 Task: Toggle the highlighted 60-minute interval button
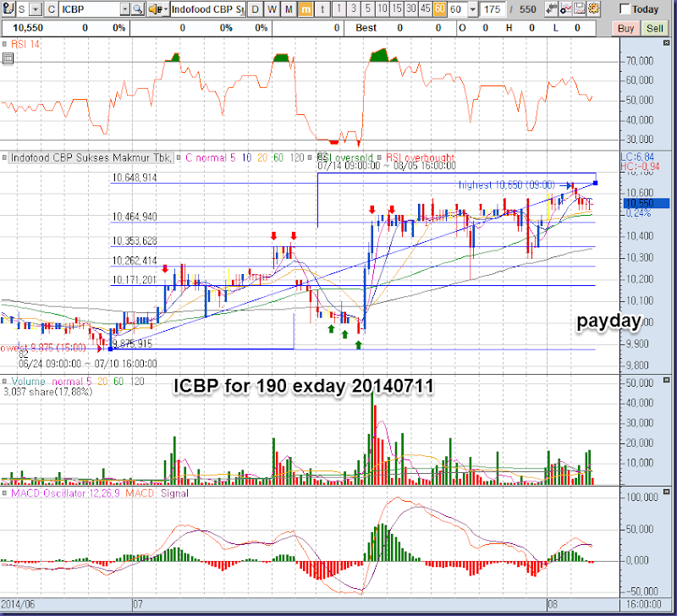(x=440, y=8)
